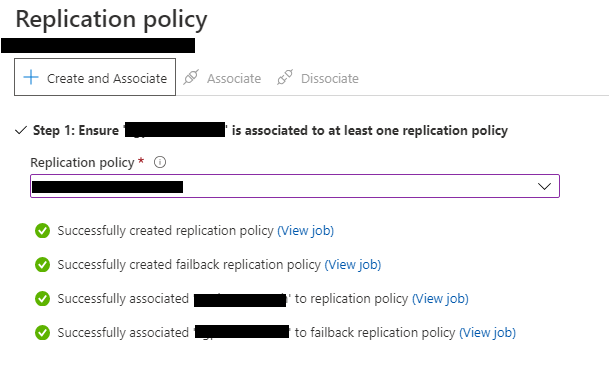Select the Associate toolbar command text
This screenshot has height=368, width=609.
point(234,78)
